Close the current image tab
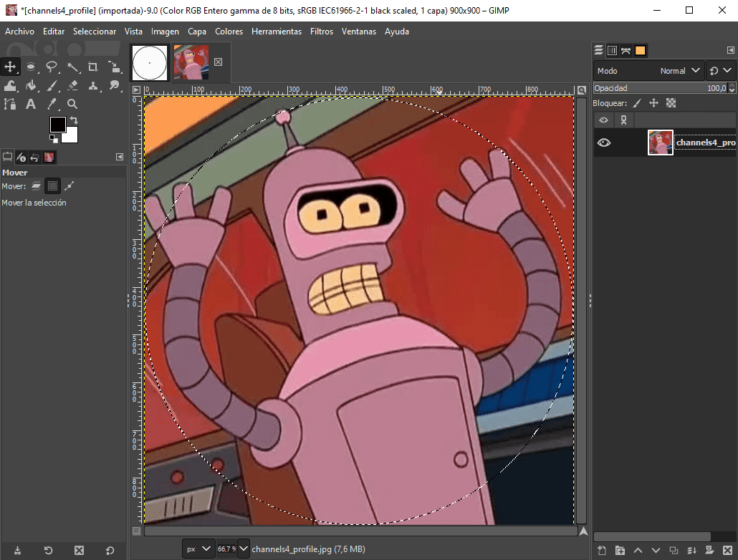 coord(219,62)
